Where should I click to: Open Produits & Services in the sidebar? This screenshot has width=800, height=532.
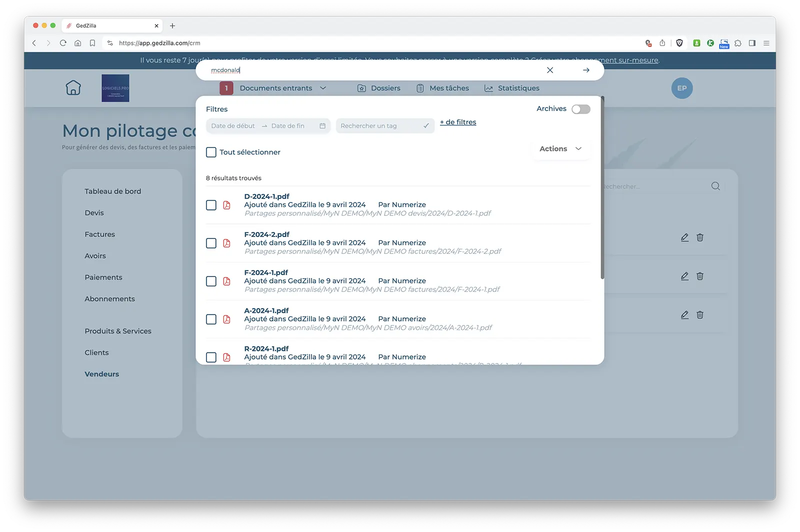point(118,331)
